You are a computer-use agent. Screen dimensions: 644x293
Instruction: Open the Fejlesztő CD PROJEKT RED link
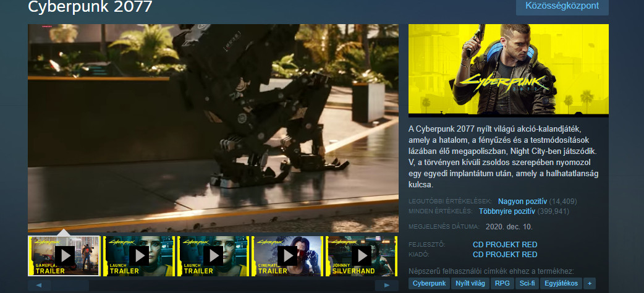pyautogui.click(x=504, y=245)
